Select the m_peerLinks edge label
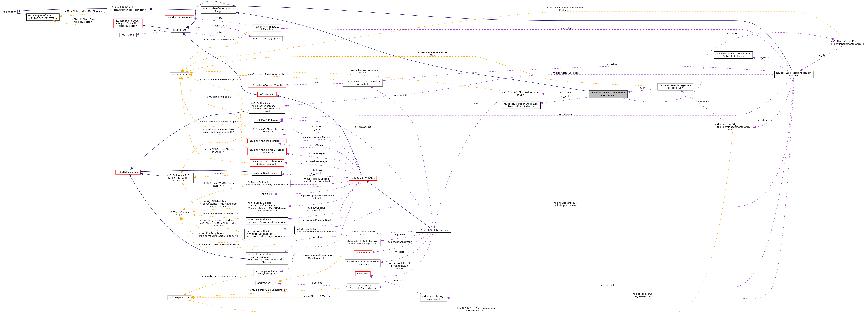Image resolution: width=868 pixels, height=313 pixels. pos(608,286)
